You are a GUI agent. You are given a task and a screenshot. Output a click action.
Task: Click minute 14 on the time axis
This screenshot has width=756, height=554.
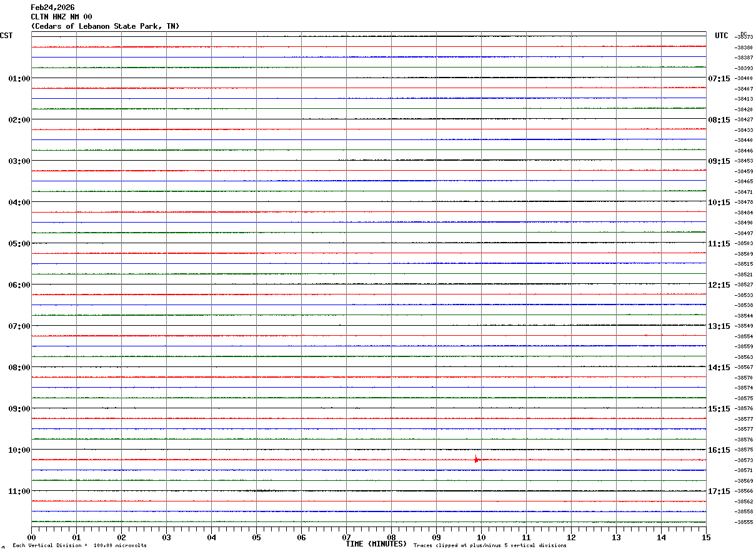click(661, 537)
